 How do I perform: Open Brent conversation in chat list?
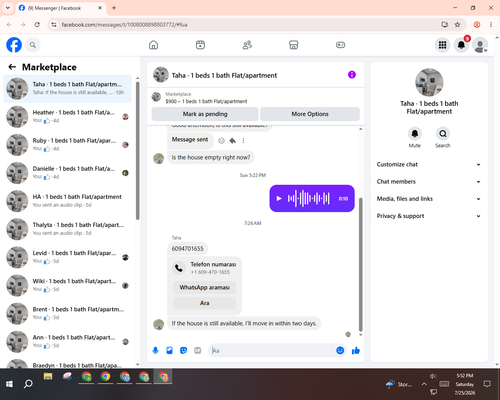point(67,313)
